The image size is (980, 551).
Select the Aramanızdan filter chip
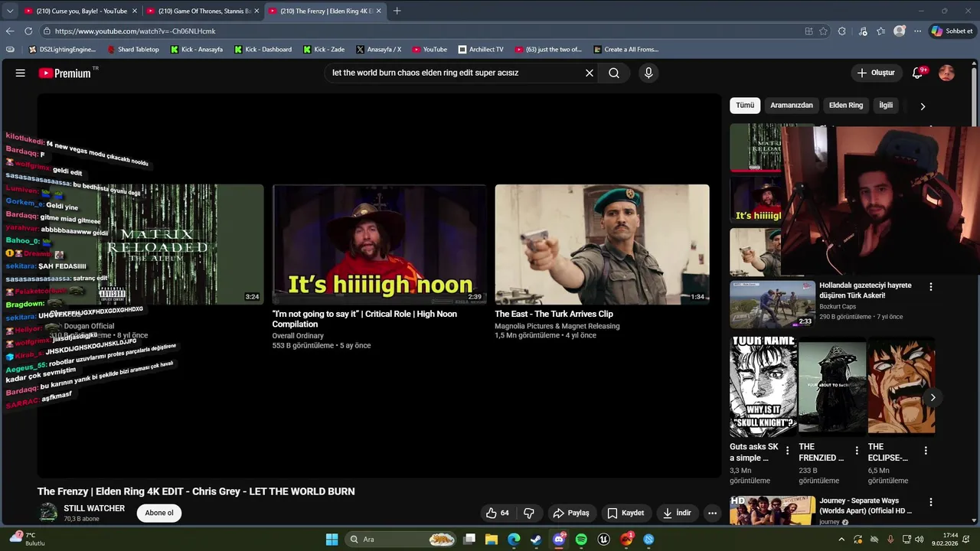click(x=792, y=105)
